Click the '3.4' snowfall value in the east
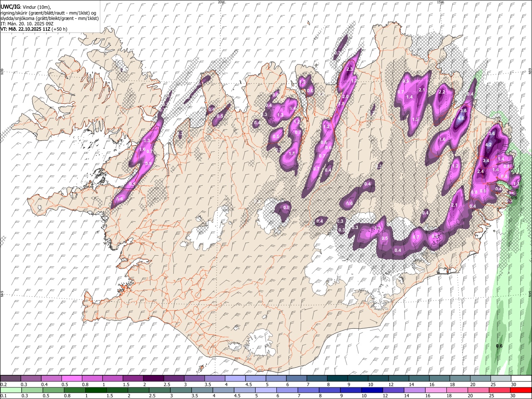 coord(486,160)
